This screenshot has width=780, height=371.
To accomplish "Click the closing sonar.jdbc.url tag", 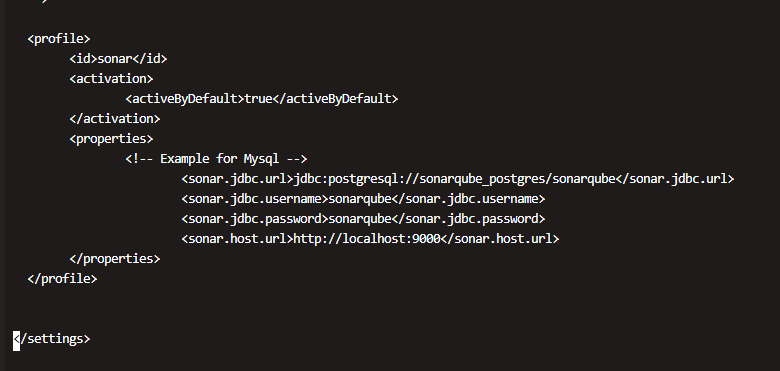I will click(675, 179).
